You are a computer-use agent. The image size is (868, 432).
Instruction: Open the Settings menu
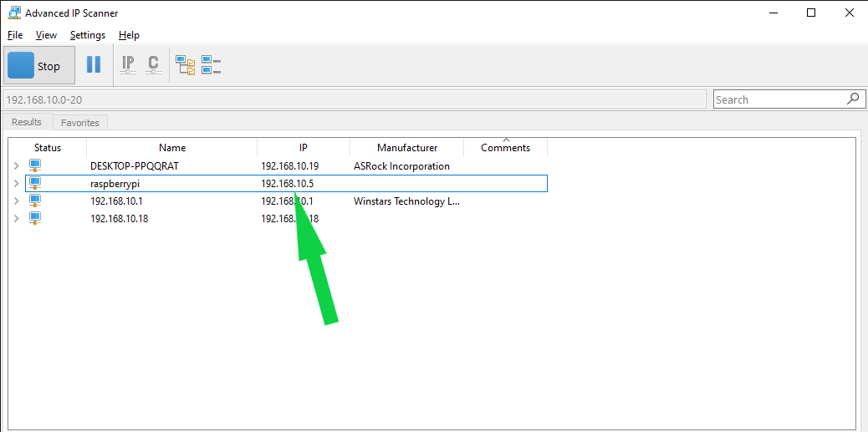tap(88, 35)
